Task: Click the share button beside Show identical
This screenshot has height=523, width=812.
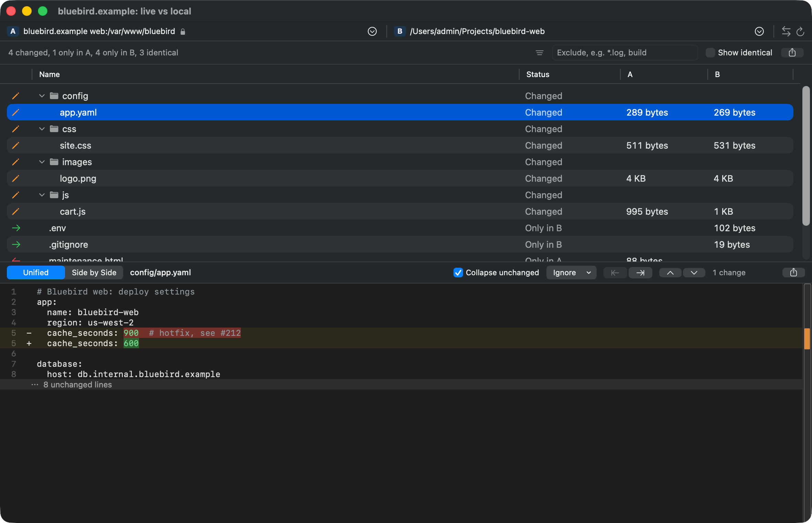Action: click(x=792, y=53)
